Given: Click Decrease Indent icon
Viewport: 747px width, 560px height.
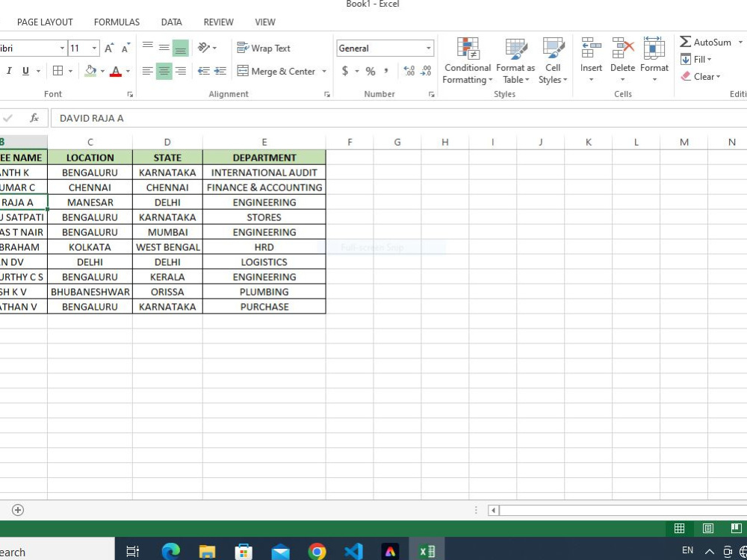Looking at the screenshot, I should pyautogui.click(x=203, y=71).
